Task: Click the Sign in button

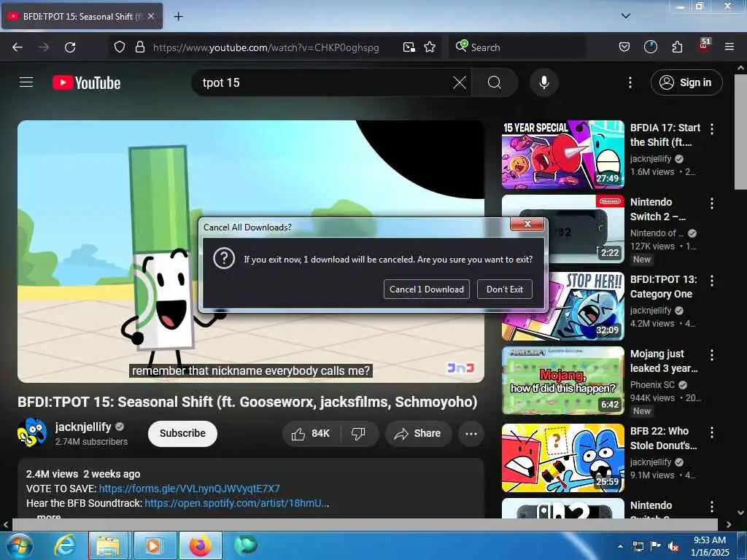Action: click(686, 82)
